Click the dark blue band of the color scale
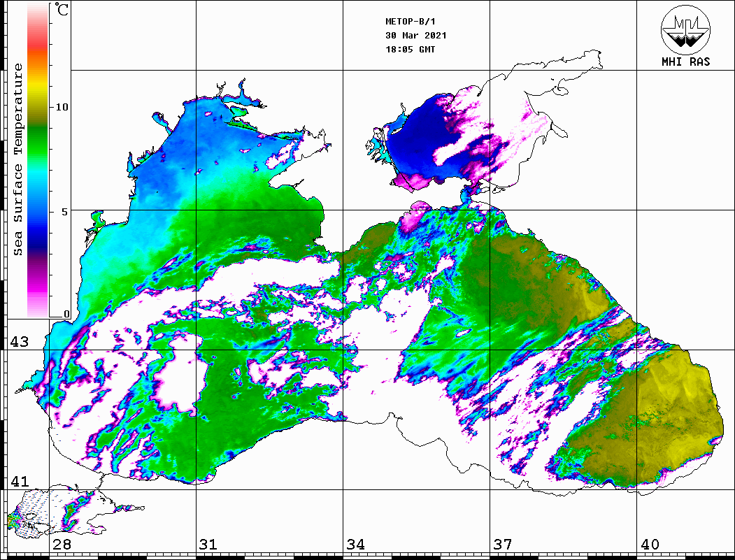Screen dimensions: 735x560 coord(38,239)
